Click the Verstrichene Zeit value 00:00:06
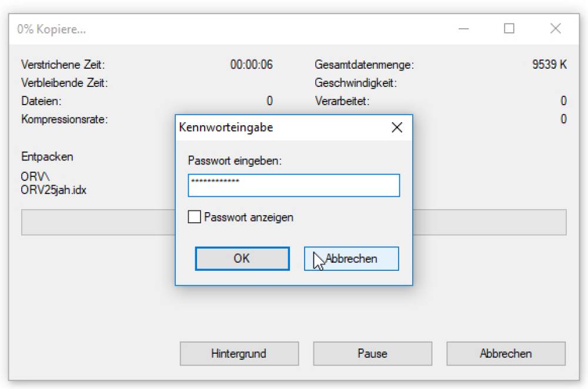 tap(251, 65)
